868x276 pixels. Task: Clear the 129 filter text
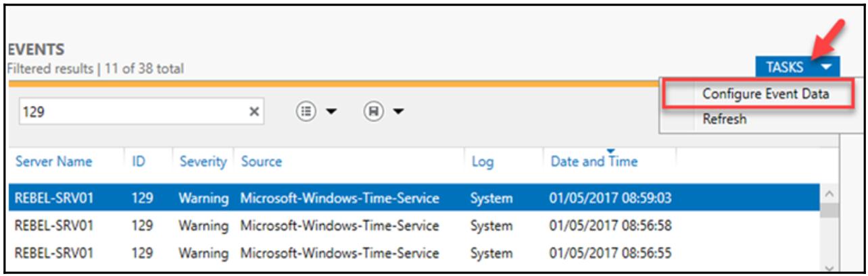(x=254, y=112)
